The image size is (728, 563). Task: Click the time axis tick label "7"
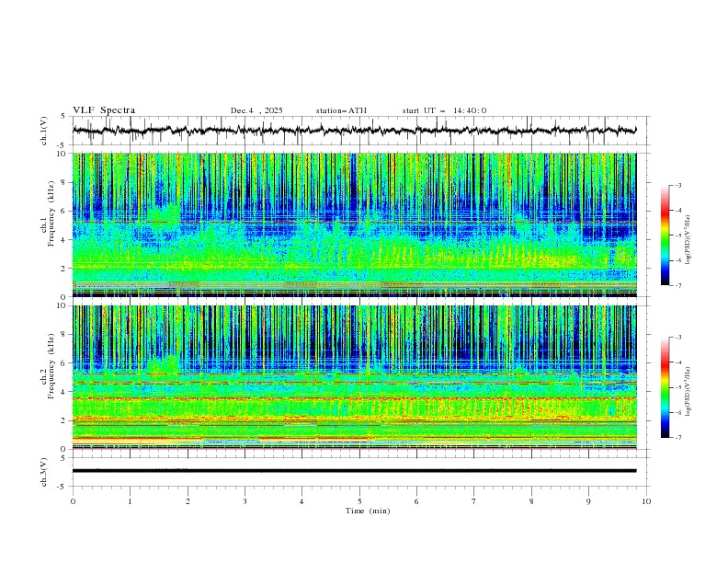coord(474,501)
